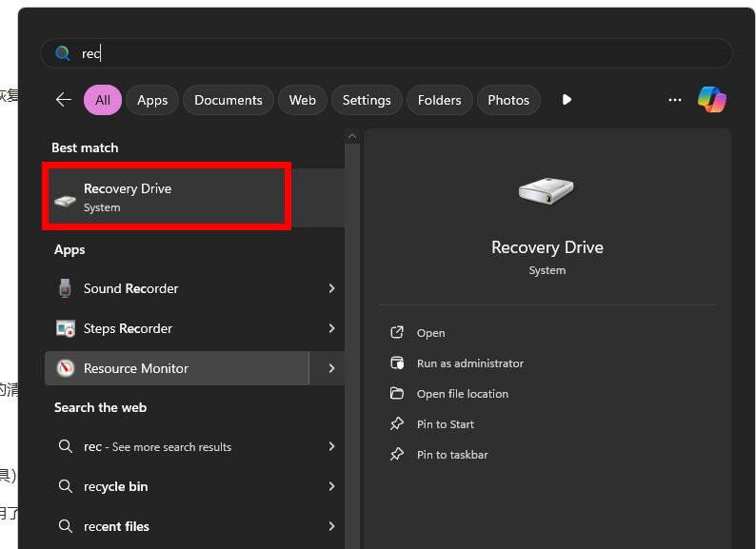Click the Resource Monitor app icon

click(x=65, y=368)
